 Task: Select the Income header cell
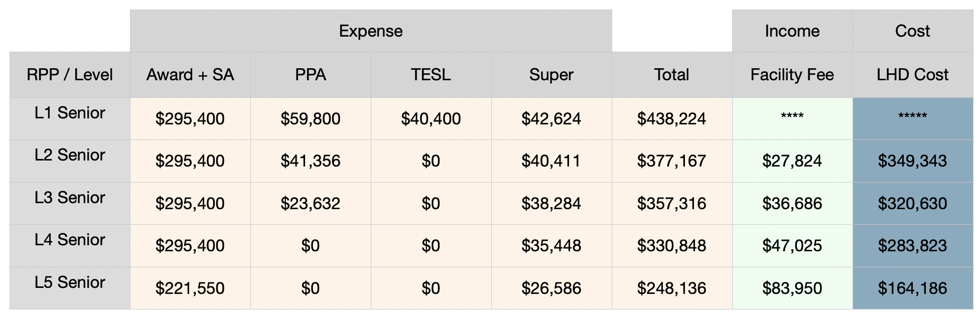point(792,31)
